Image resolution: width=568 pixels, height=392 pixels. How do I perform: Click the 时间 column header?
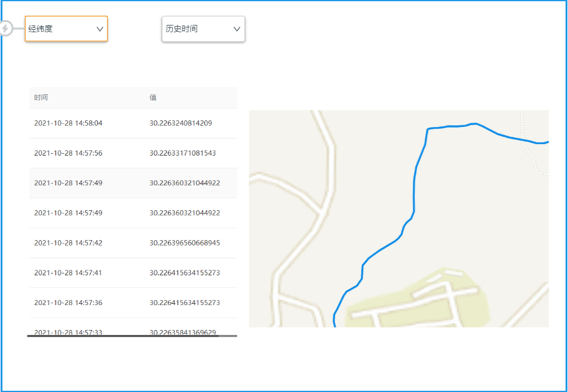tap(41, 97)
